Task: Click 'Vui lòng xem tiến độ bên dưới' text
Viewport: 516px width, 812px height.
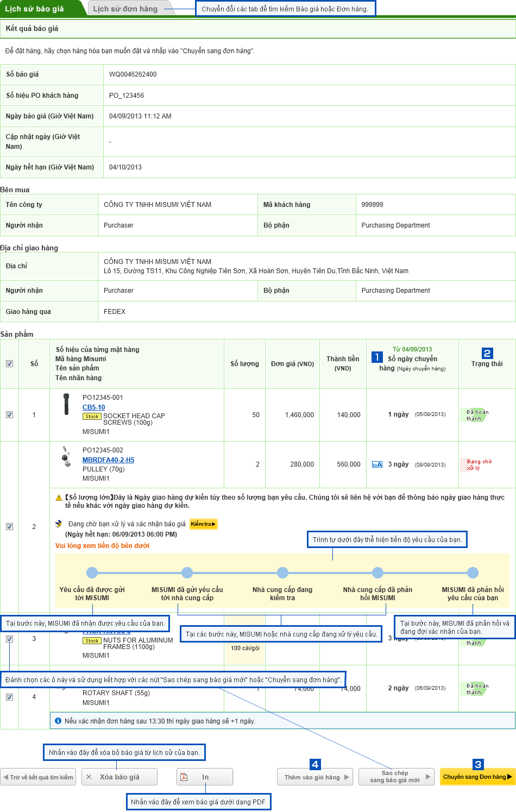Action: [102, 546]
